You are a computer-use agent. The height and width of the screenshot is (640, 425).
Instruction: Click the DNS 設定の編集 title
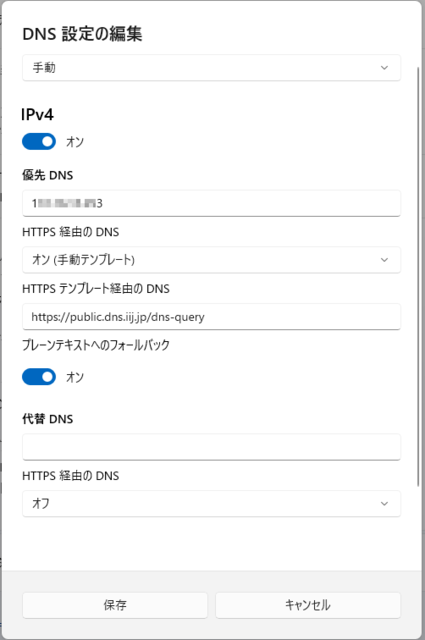point(82,34)
